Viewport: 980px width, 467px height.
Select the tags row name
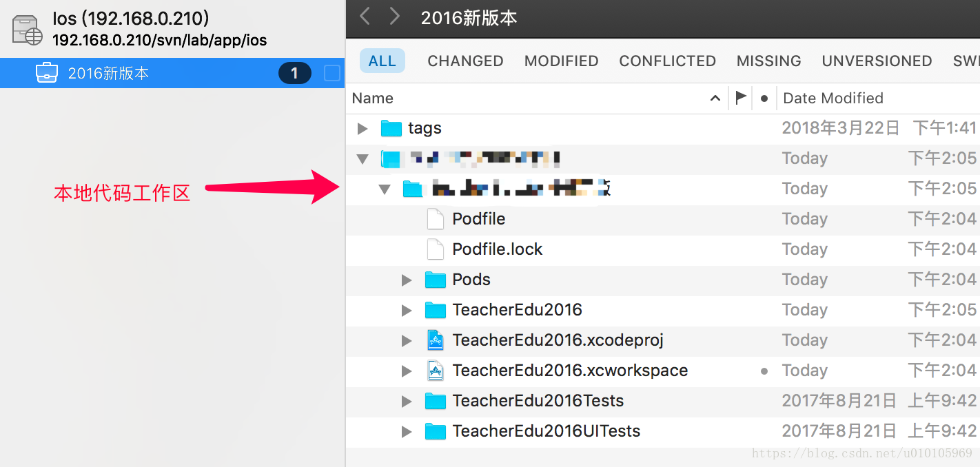[425, 128]
